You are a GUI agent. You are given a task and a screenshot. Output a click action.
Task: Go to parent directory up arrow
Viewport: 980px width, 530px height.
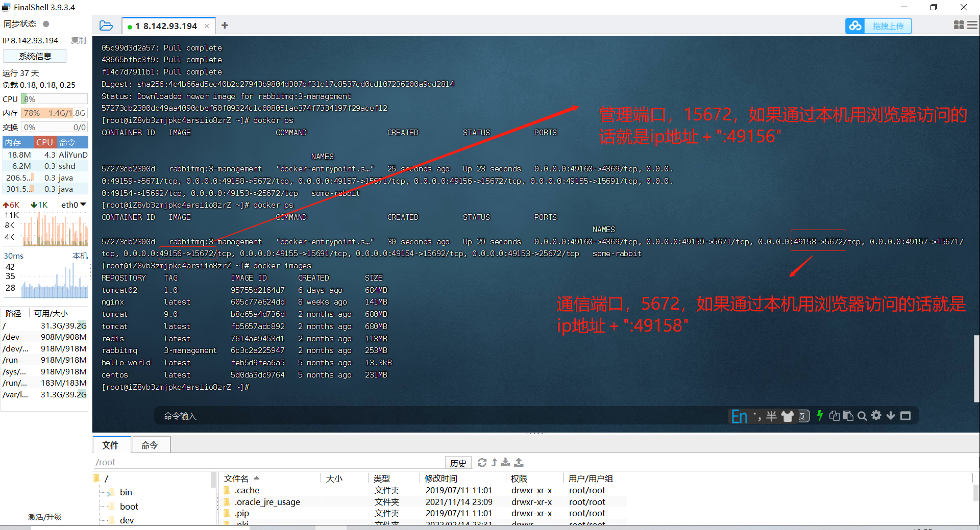point(494,462)
